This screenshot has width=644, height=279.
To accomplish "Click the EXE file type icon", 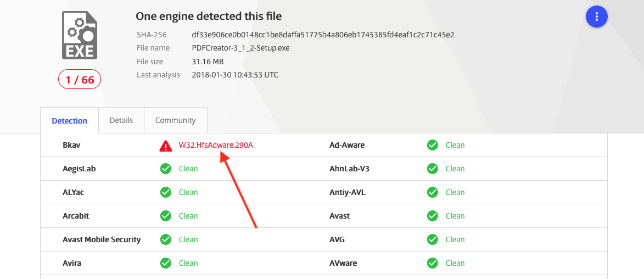I will click(x=80, y=35).
